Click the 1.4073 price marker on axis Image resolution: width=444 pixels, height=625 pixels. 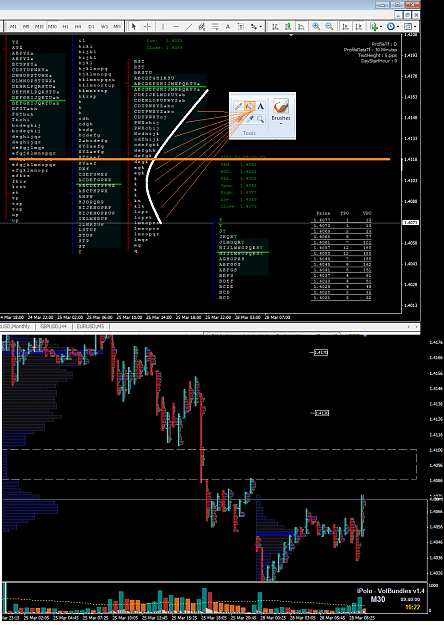click(411, 222)
